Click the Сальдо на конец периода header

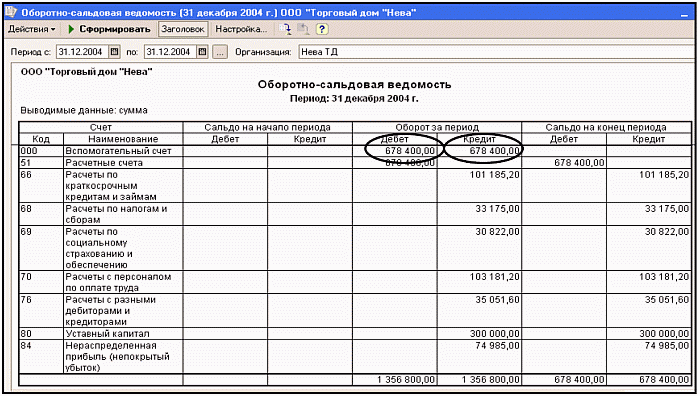point(606,128)
